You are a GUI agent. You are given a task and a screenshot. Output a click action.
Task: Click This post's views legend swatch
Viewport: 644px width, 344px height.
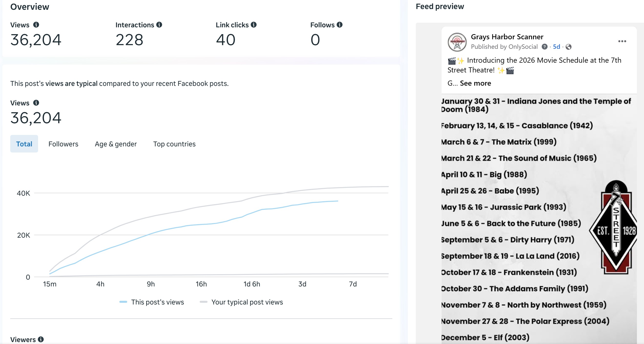pos(123,302)
